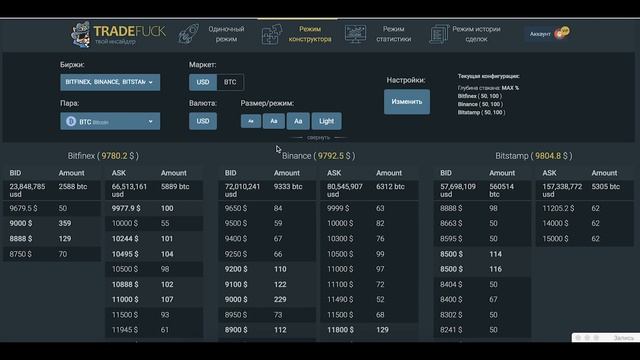Click the Bitcoin coin icon in pair selector
Image resolution: width=640 pixels, height=360 pixels.
[71, 121]
